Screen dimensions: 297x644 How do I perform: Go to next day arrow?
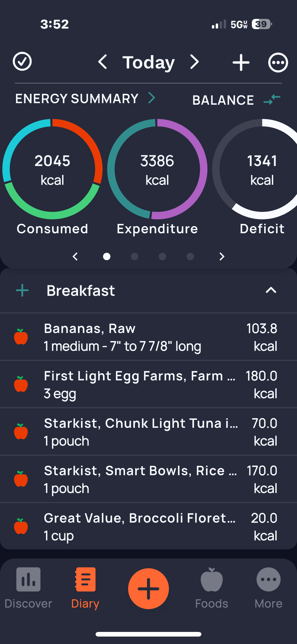coord(194,62)
